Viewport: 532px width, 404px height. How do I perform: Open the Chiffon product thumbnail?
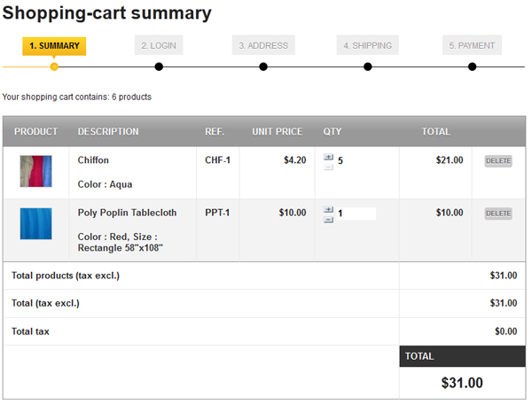pyautogui.click(x=36, y=171)
